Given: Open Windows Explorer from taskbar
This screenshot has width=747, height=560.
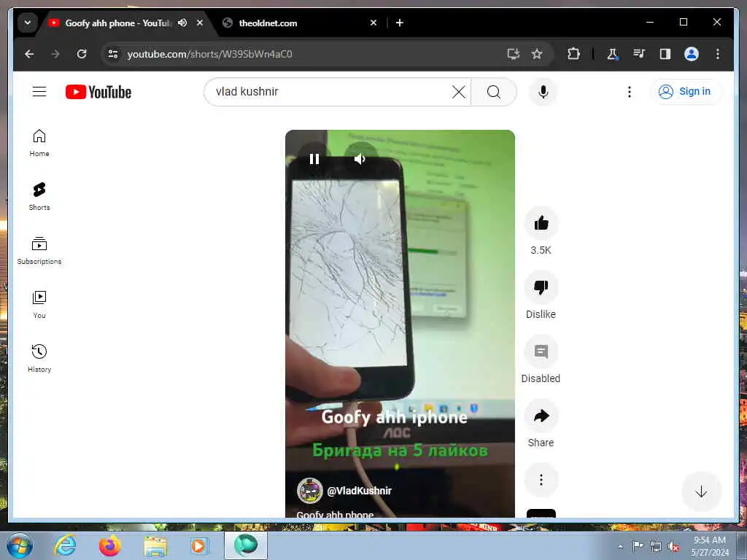Looking at the screenshot, I should (x=155, y=545).
